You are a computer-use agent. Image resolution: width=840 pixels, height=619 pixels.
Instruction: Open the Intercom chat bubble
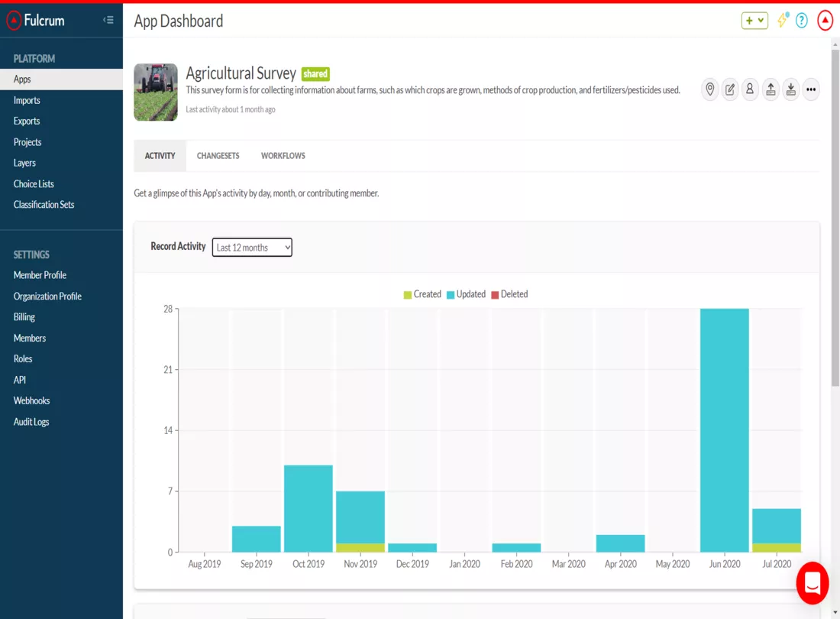pos(813,583)
